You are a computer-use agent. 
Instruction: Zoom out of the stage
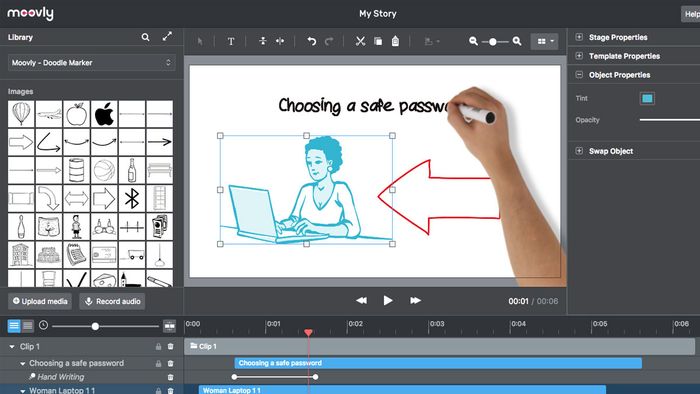tap(473, 41)
